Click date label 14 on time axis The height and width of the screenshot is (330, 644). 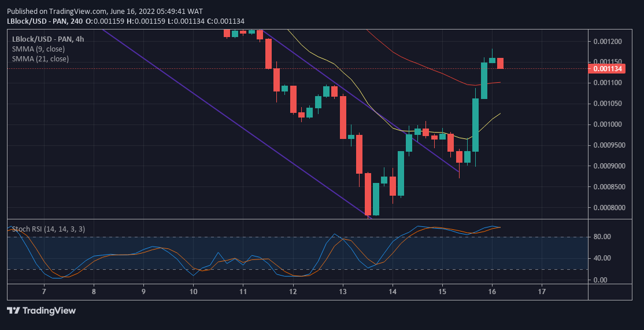[x=393, y=292]
